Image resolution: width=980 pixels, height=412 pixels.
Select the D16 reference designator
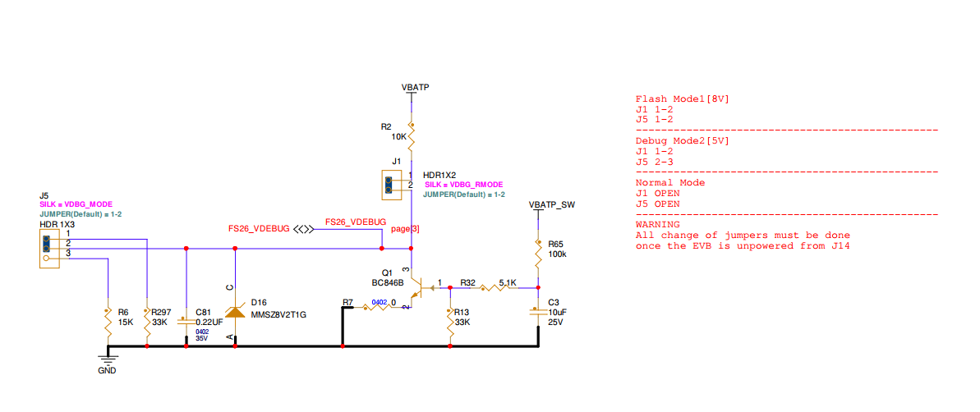[x=257, y=302]
